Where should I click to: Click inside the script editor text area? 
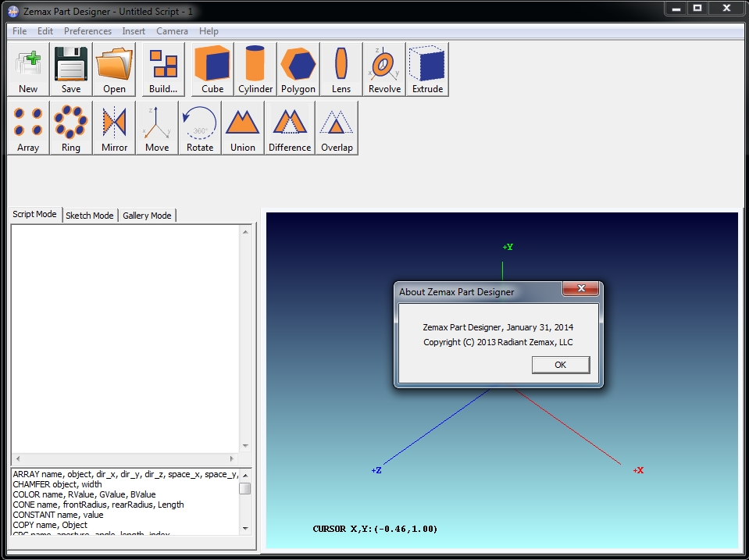126,338
